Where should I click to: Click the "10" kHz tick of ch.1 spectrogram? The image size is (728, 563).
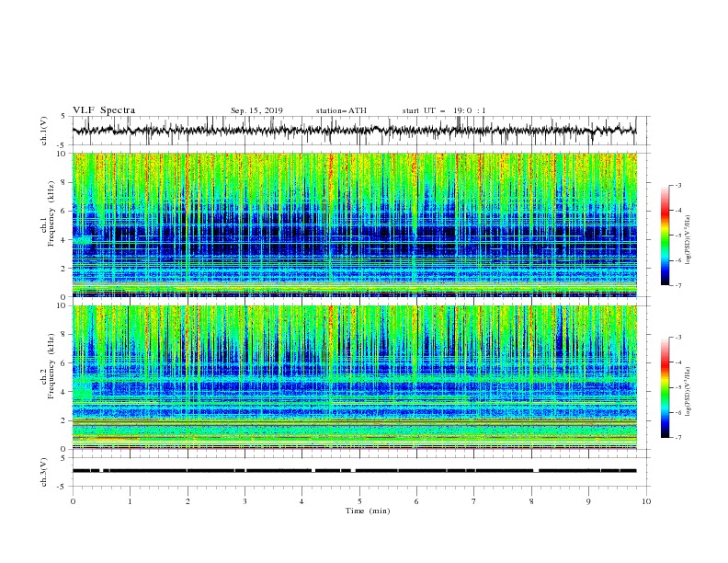click(63, 154)
